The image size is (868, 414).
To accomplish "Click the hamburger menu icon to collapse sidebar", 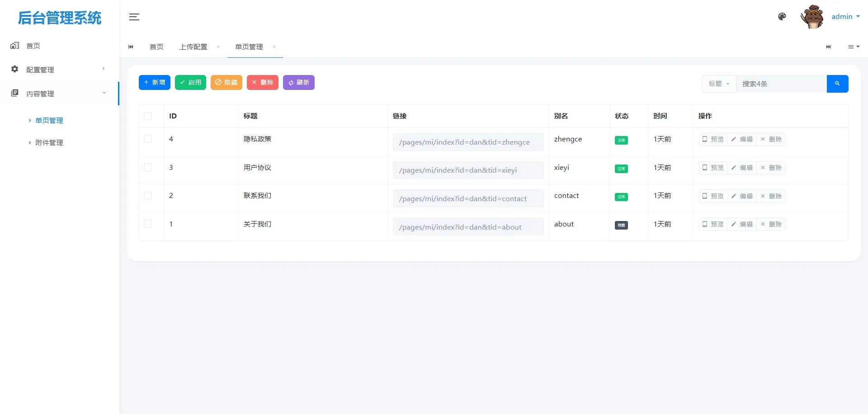I will tap(134, 17).
